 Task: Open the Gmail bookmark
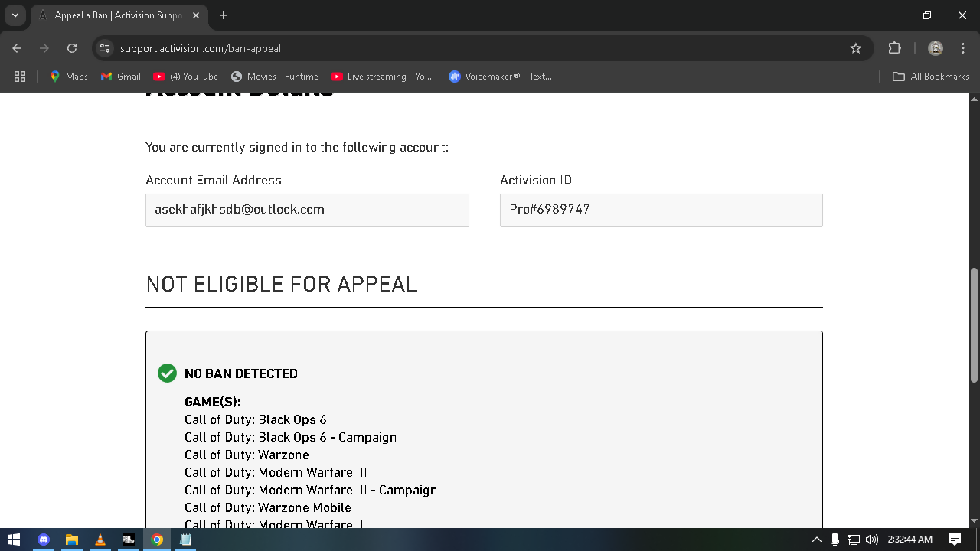(121, 77)
